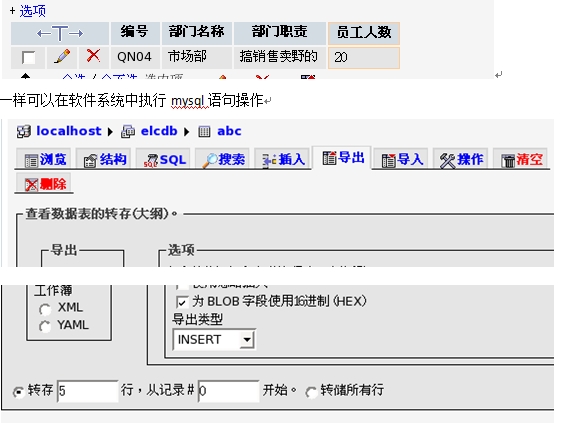Select the 转存 rows radio button
The image size is (569, 423).
(x=19, y=391)
